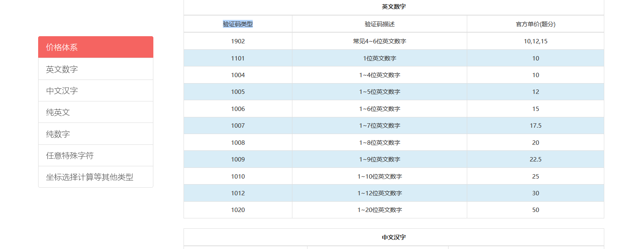Click the price 50 cell
This screenshot has width=644, height=249.
point(536,210)
